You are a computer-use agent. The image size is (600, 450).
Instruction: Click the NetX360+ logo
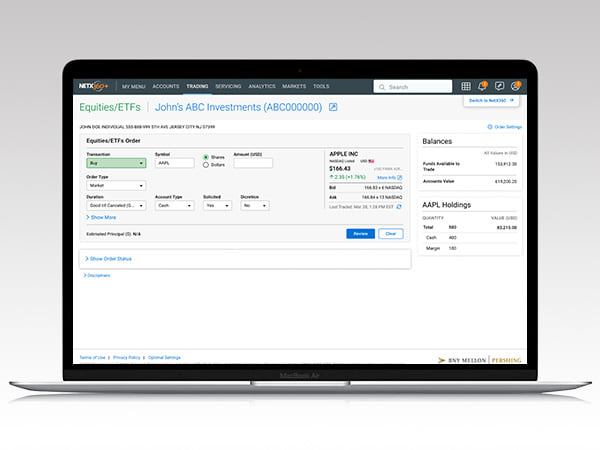(x=98, y=87)
